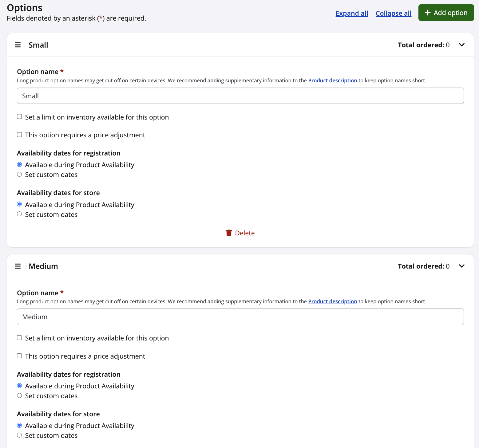Click the trash icon for Small option
The height and width of the screenshot is (448, 479).
(229, 233)
